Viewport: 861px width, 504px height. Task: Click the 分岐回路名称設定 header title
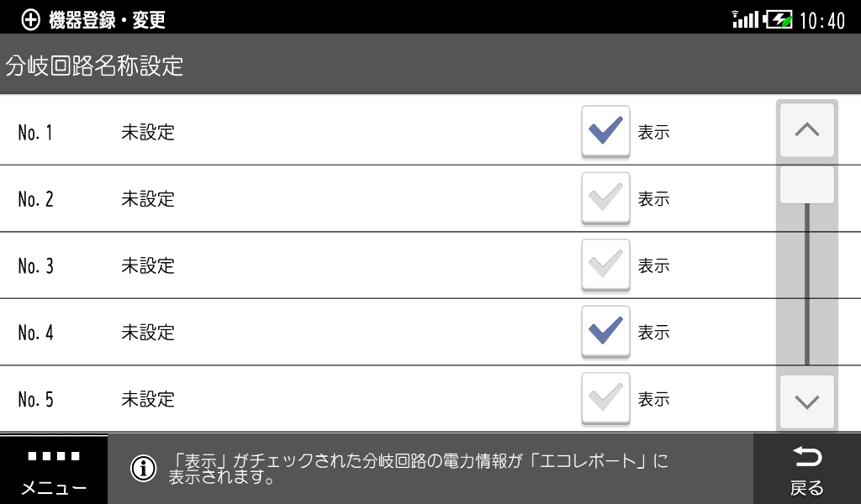pos(95,66)
